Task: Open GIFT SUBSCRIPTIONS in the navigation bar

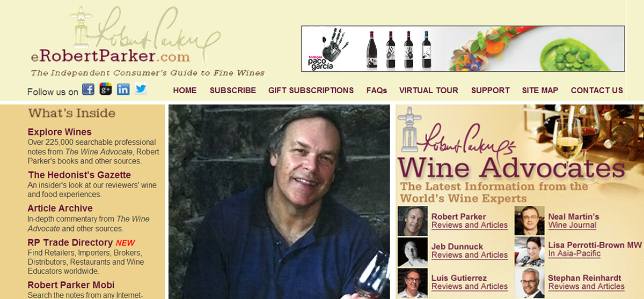Action: tap(311, 91)
